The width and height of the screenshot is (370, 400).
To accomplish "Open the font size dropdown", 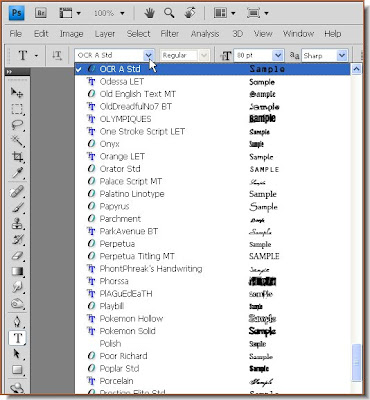I will (277, 55).
